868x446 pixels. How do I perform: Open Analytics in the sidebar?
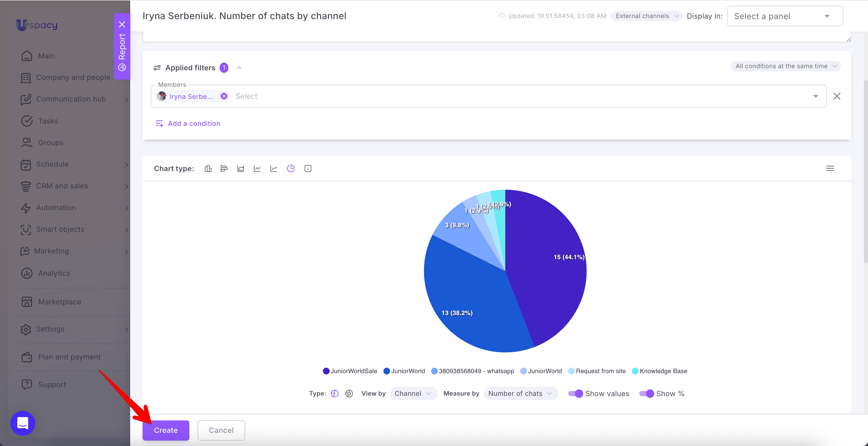coord(54,273)
